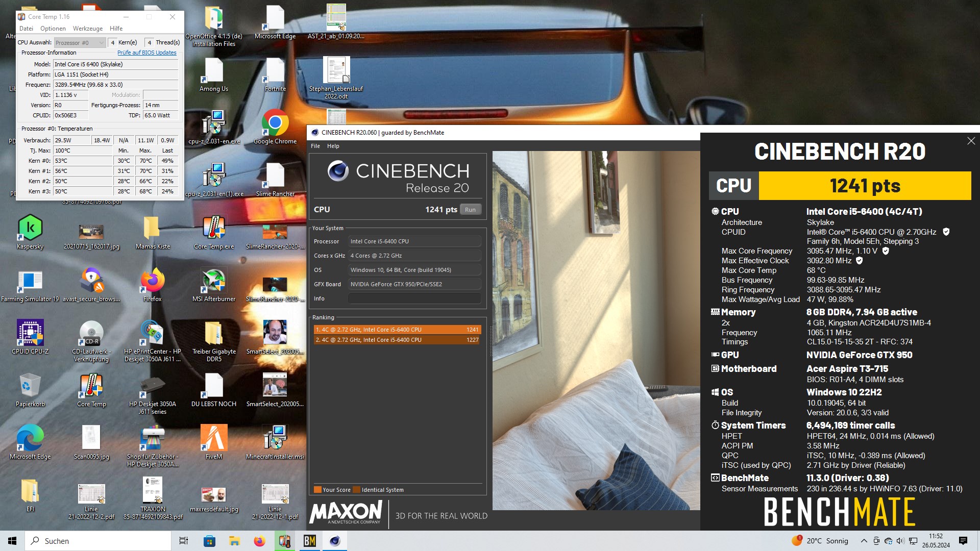Open the File menu in Cinebench
This screenshot has height=551, width=980.
tap(315, 146)
